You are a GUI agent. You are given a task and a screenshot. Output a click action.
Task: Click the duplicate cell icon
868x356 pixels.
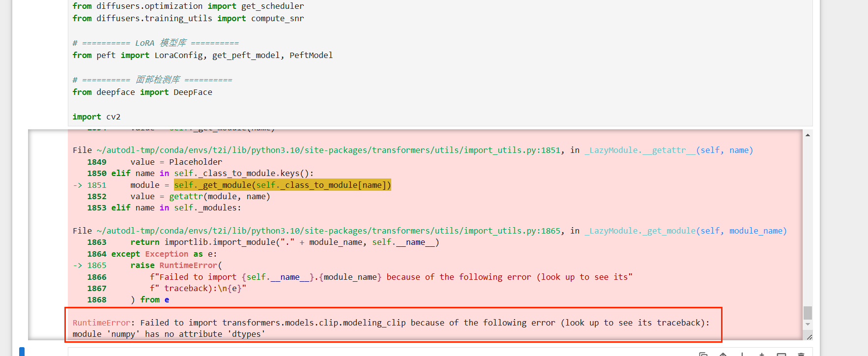(x=703, y=354)
